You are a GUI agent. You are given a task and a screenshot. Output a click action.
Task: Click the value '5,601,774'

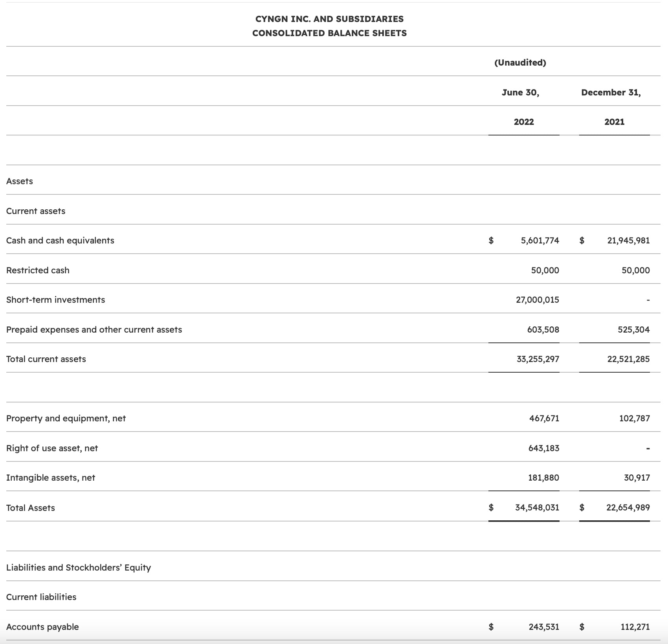point(540,240)
